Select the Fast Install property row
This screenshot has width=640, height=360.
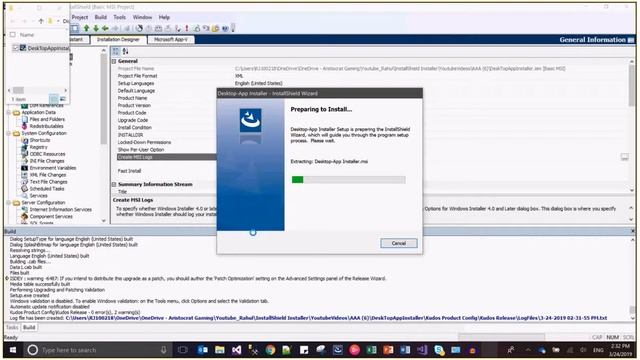click(x=129, y=171)
